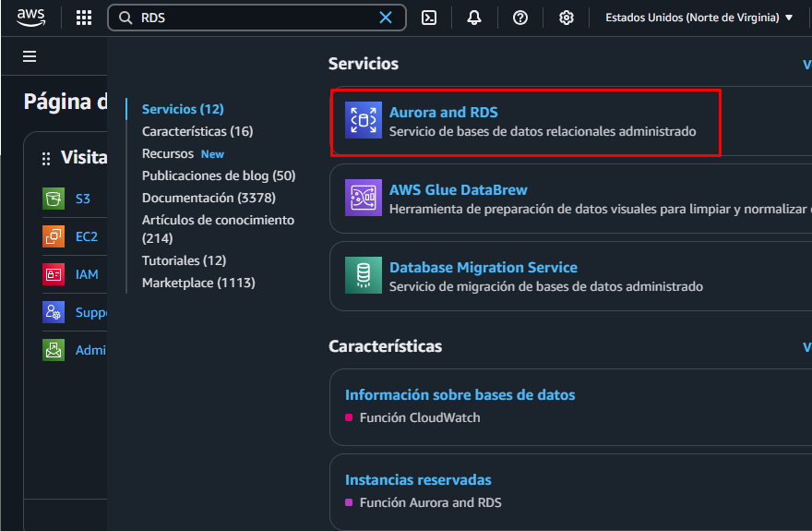Select the Características (16) filter
Screen dimensions: 812x531
tap(197, 131)
